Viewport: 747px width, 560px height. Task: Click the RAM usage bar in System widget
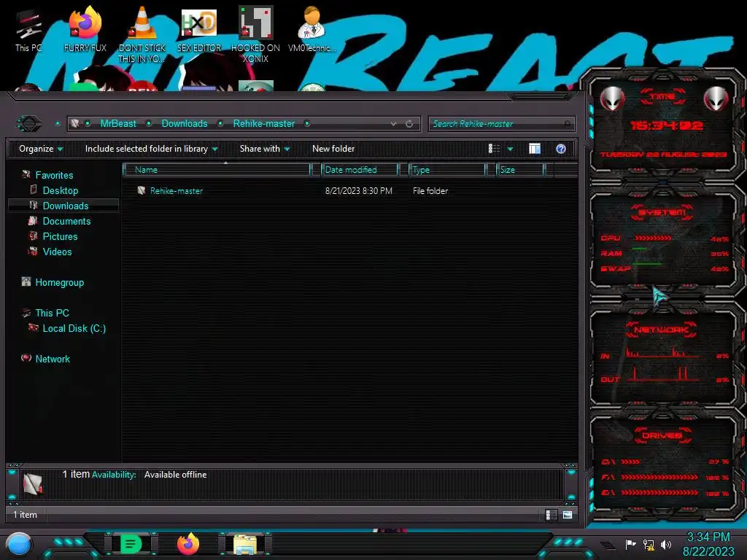pos(639,249)
